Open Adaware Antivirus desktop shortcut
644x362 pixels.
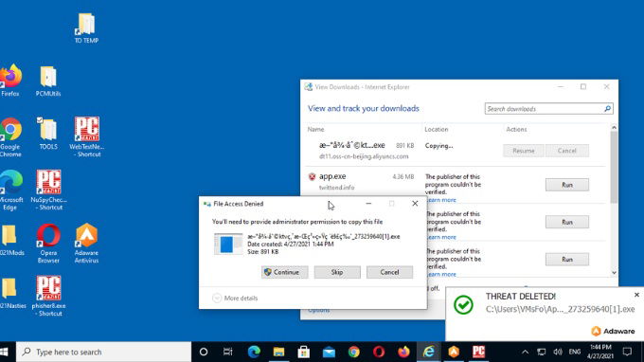(x=86, y=244)
